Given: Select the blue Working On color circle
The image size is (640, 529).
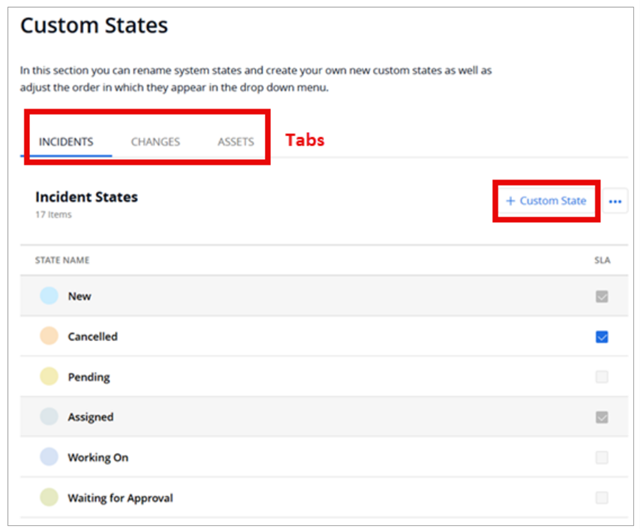Looking at the screenshot, I should point(49,457).
